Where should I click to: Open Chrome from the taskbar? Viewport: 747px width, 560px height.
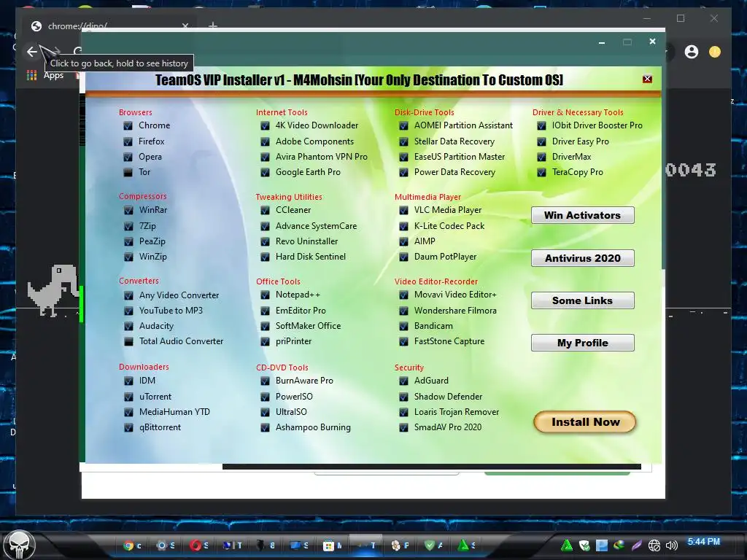pos(132,545)
